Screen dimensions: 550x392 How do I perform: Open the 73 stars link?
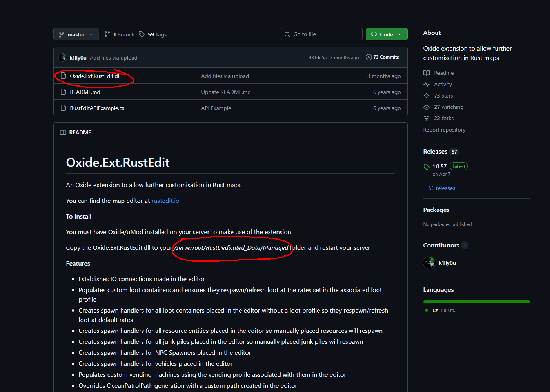443,96
